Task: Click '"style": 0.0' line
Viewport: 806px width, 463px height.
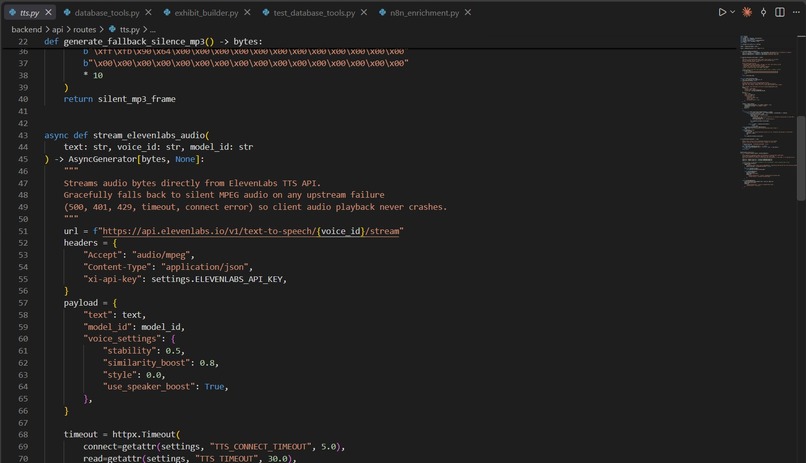Action: 134,375
